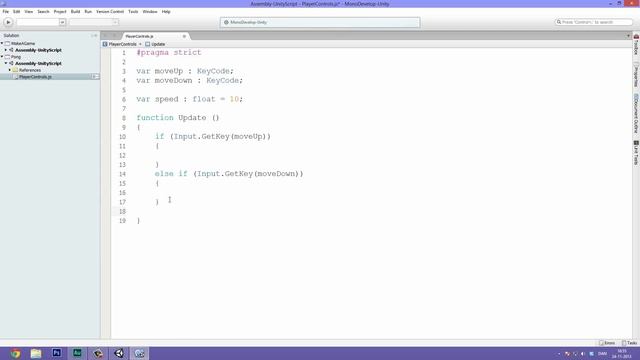Collapse the Pong solution node
640x360 pixels.
2,57
